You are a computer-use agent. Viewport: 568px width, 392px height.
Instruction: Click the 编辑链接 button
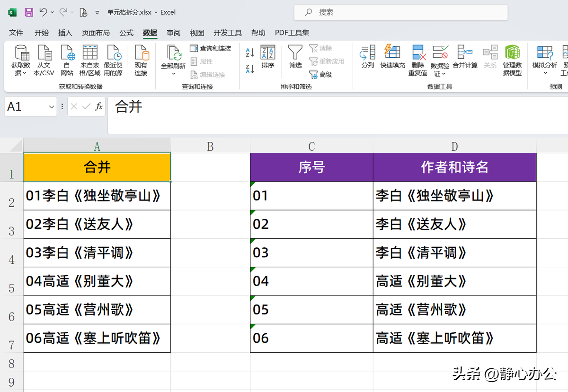[208, 75]
